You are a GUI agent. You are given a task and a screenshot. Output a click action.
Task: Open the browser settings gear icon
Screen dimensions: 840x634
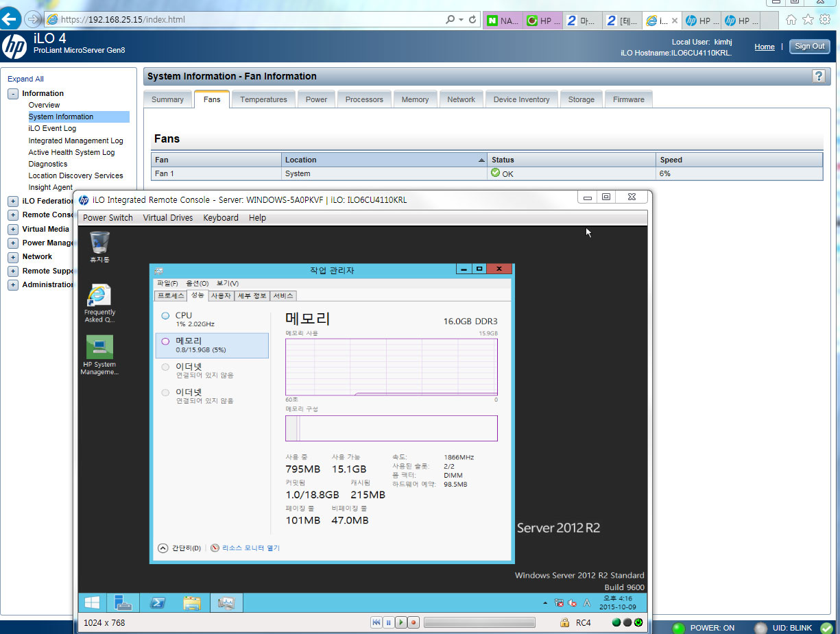click(826, 20)
